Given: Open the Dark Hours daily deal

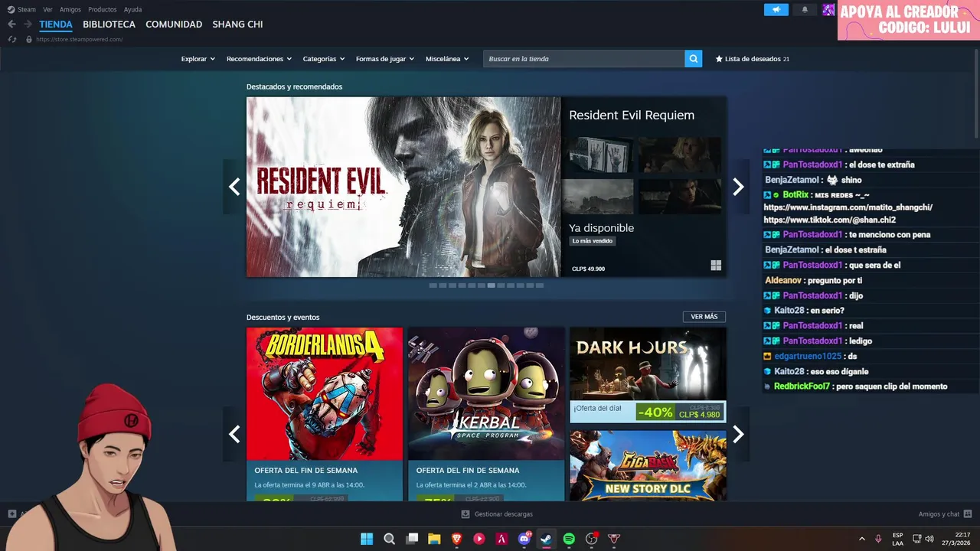Looking at the screenshot, I should point(648,375).
